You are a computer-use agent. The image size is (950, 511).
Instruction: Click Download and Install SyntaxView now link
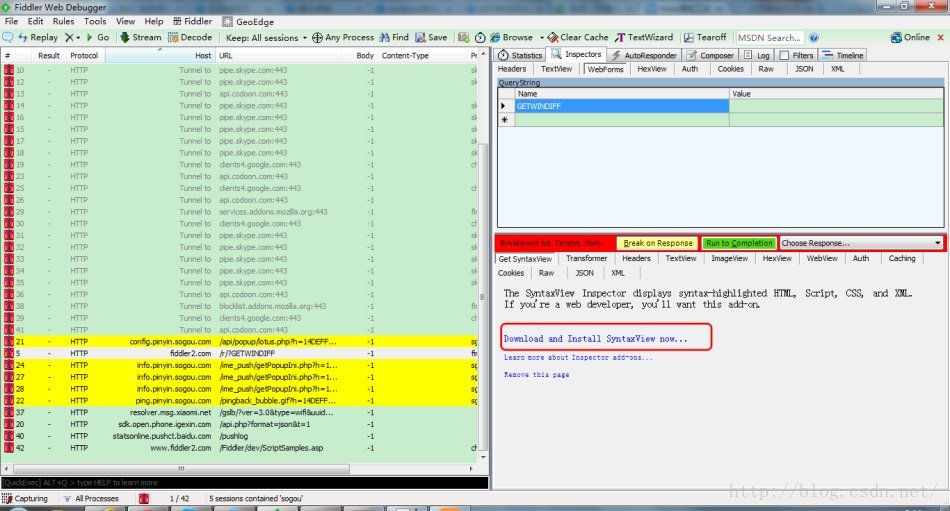tap(596, 339)
